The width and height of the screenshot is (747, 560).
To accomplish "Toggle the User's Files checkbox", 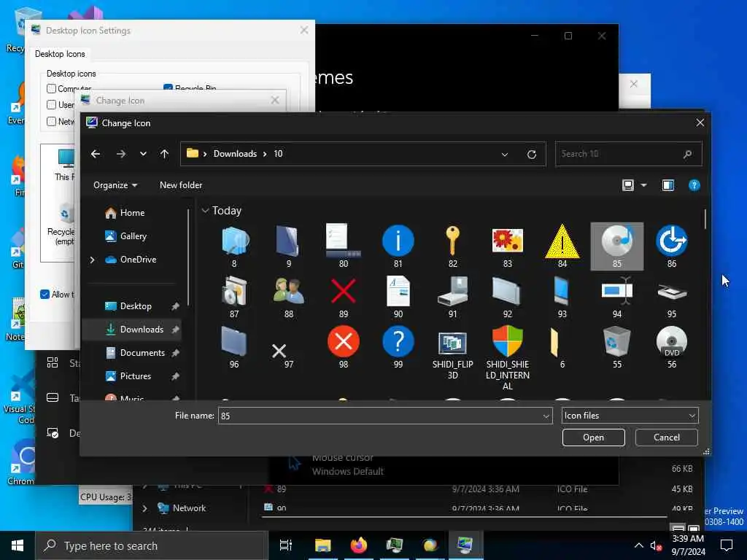I will 52,105.
